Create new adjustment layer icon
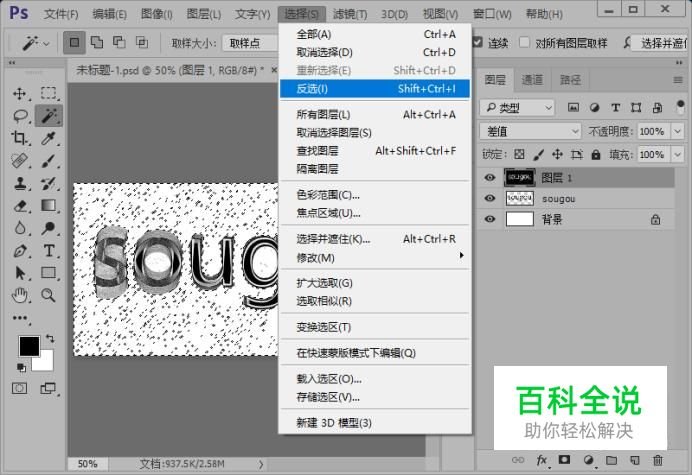The image size is (692, 475). 588,460
